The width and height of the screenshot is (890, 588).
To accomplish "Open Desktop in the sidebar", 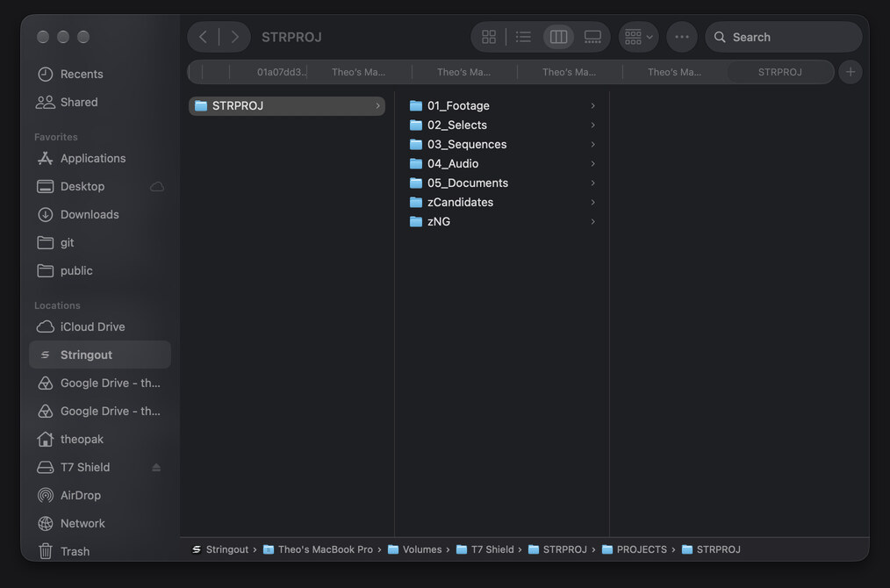I will 100,186.
